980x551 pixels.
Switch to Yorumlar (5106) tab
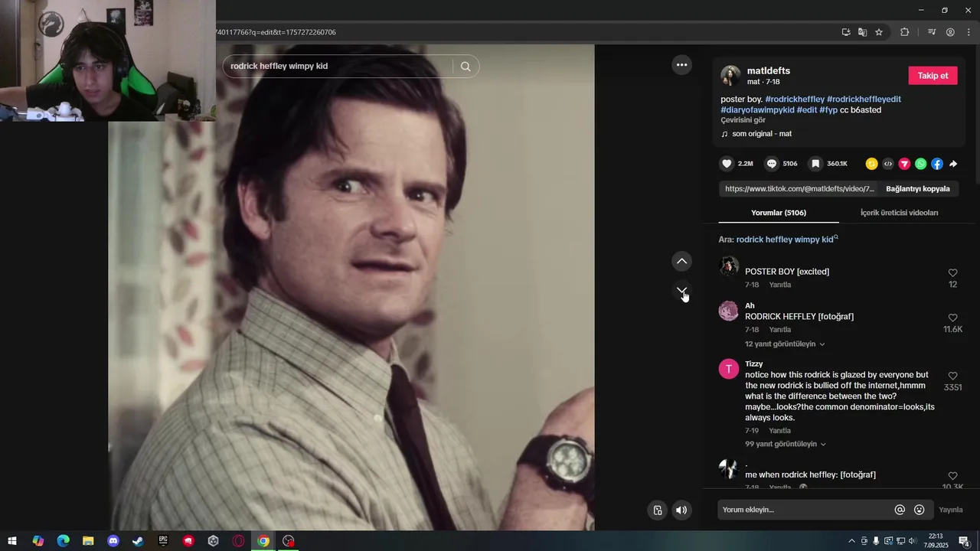click(778, 213)
